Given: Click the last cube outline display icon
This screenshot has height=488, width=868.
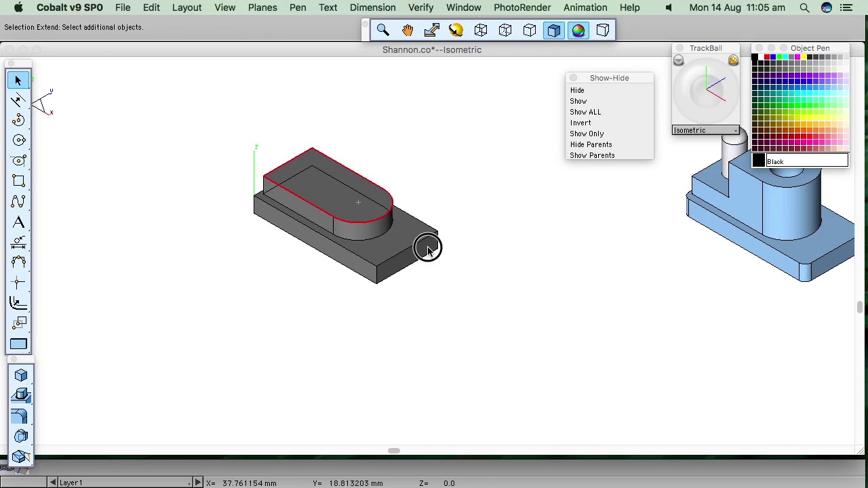Looking at the screenshot, I should click(x=603, y=30).
